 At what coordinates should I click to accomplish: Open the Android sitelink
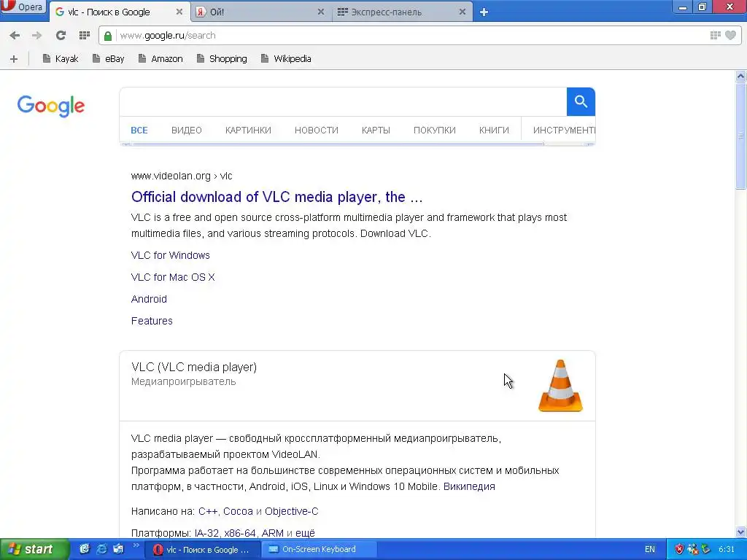click(x=149, y=299)
